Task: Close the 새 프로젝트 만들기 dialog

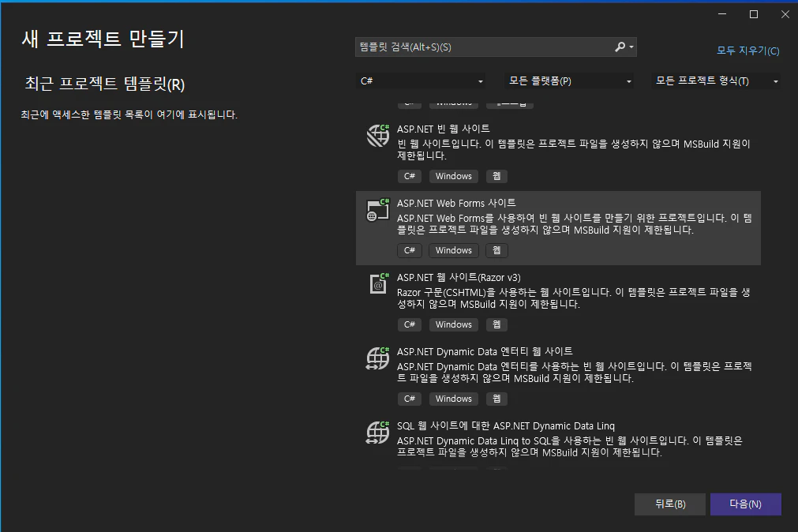Action: (785, 14)
